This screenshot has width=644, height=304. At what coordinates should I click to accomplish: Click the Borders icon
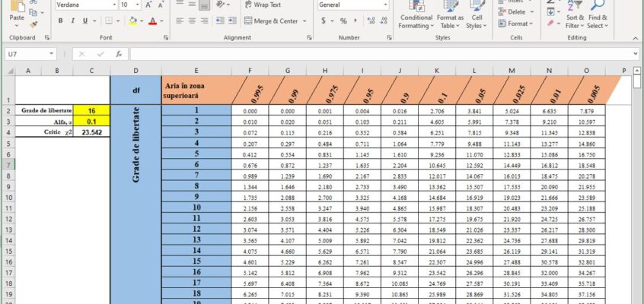109,21
